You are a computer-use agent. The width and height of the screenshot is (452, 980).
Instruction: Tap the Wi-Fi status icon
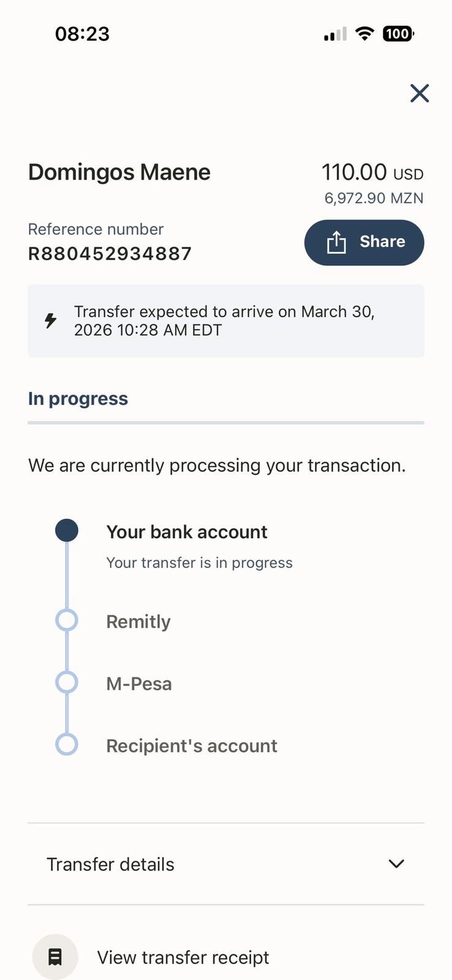pyautogui.click(x=364, y=34)
